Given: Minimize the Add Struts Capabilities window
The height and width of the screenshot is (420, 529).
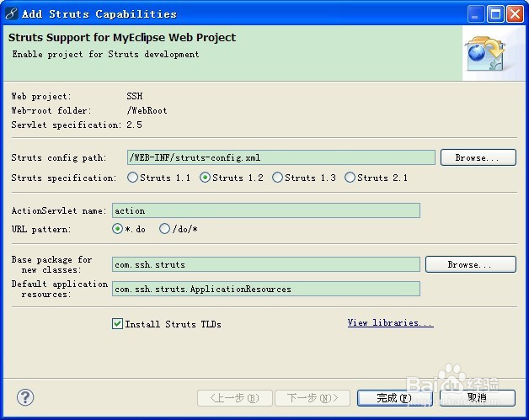Looking at the screenshot, I should [x=476, y=13].
